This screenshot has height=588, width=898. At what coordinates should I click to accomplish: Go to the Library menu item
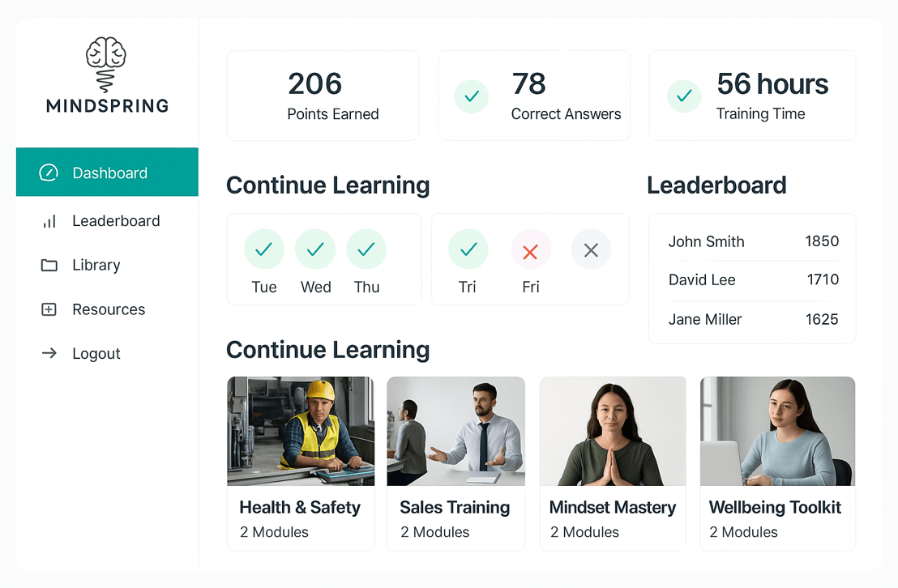[x=96, y=265]
